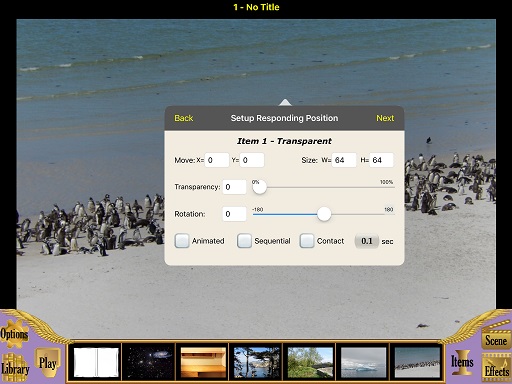Enable the Sequential checkbox
The image size is (512, 384).
tap(244, 241)
